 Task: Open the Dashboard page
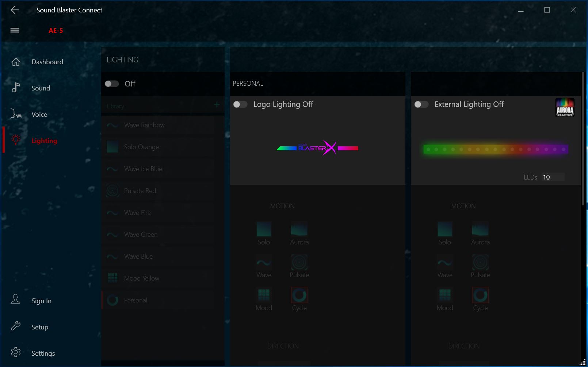click(x=47, y=62)
